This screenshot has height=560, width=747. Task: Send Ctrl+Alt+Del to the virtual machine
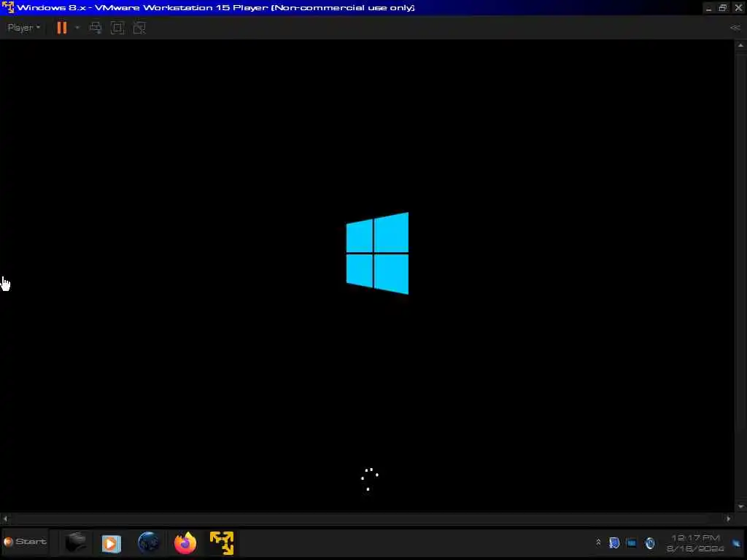[96, 28]
